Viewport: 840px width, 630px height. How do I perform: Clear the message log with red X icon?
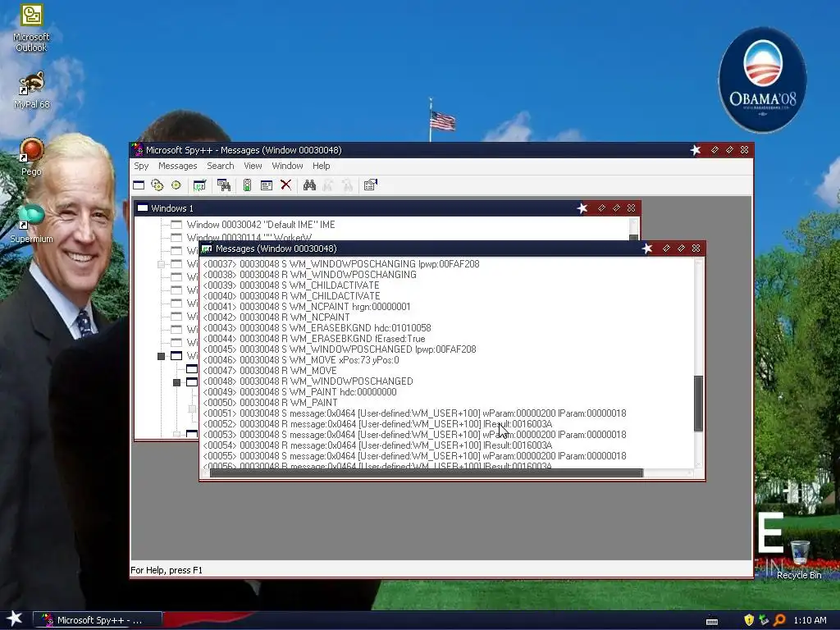coord(286,185)
